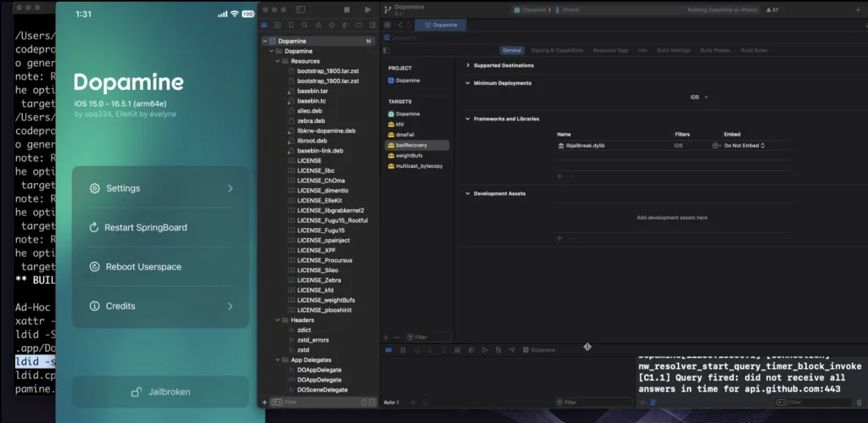Switch to the General tab
The width and height of the screenshot is (868, 423).
click(x=512, y=50)
